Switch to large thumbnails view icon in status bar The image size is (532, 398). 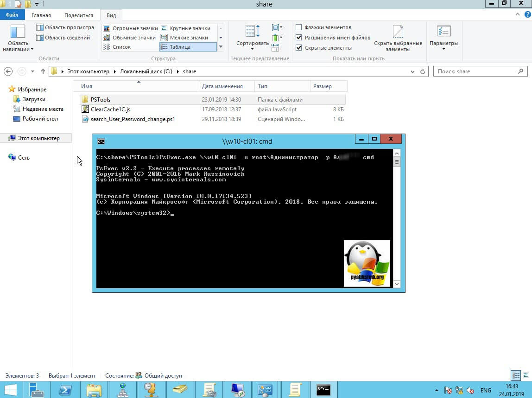point(525,375)
